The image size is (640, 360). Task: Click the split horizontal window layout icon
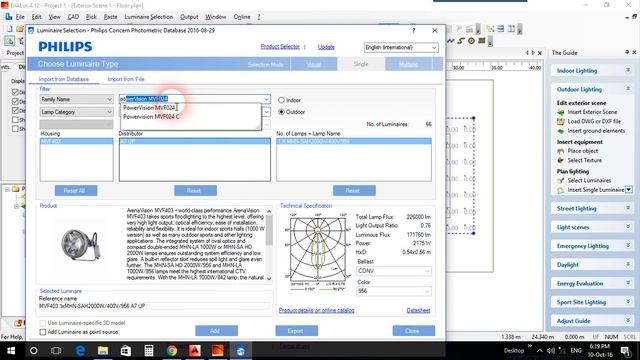pyautogui.click(x=501, y=29)
